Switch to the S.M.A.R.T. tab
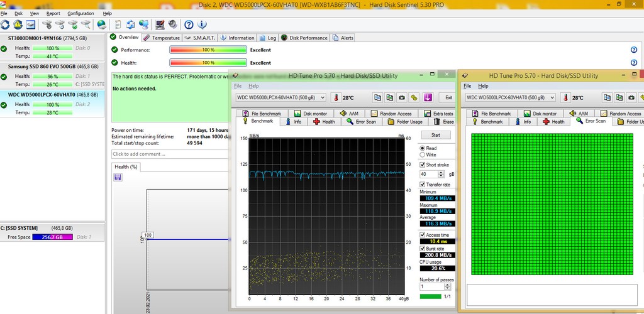This screenshot has height=314, width=644. tap(199, 38)
